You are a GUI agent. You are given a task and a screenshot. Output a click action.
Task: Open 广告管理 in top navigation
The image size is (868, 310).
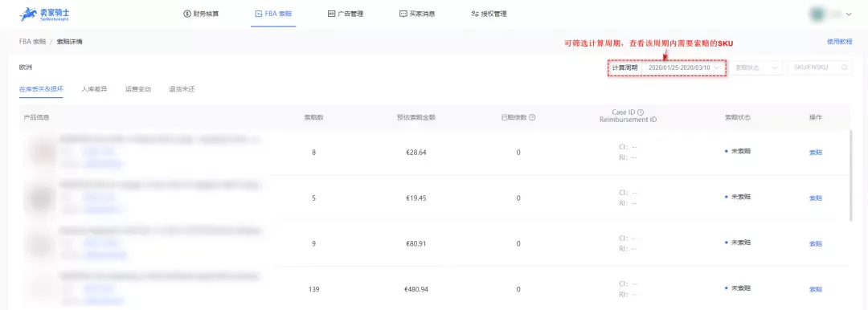coord(346,14)
